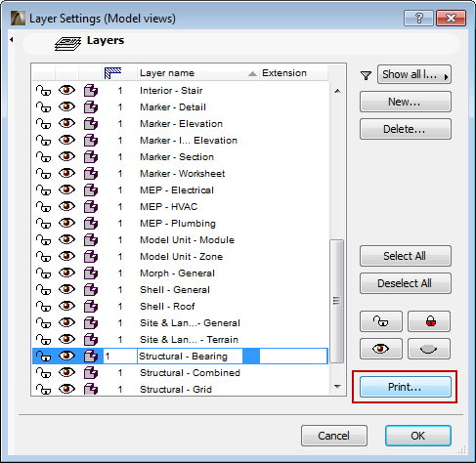Viewport: 476px width, 463px height.
Task: Toggle lock icon for Morph - General layer
Action: (43, 274)
